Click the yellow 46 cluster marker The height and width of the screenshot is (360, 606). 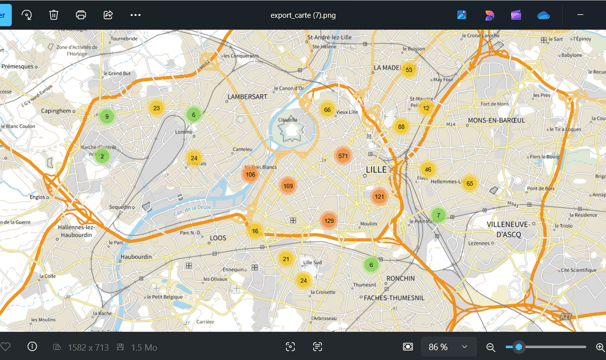point(428,169)
